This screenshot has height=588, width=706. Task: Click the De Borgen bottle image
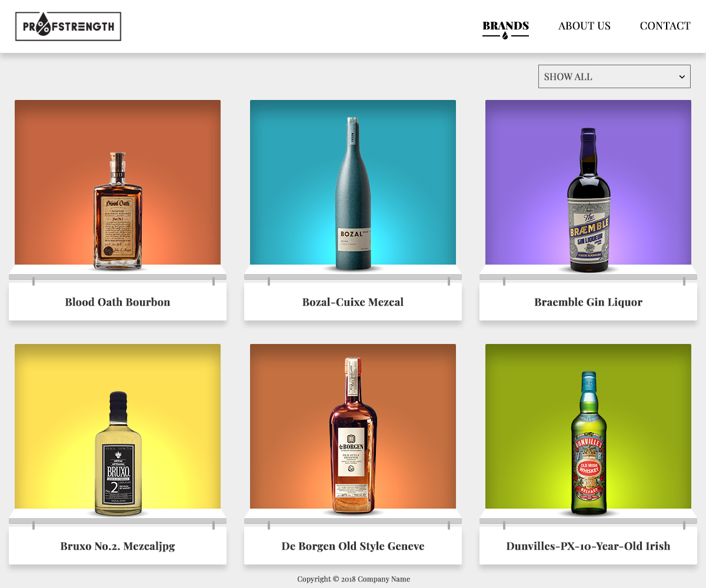point(353,435)
